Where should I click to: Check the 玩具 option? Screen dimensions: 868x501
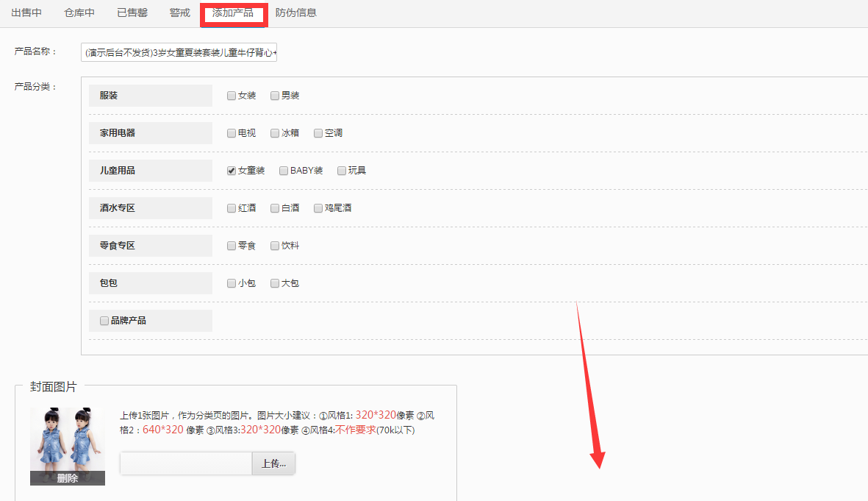(x=342, y=171)
